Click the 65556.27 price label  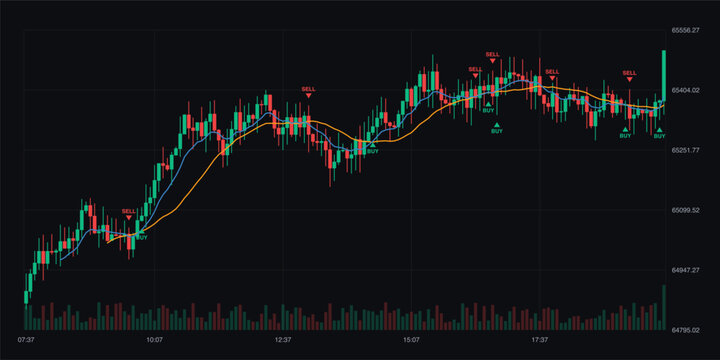pyautogui.click(x=686, y=30)
